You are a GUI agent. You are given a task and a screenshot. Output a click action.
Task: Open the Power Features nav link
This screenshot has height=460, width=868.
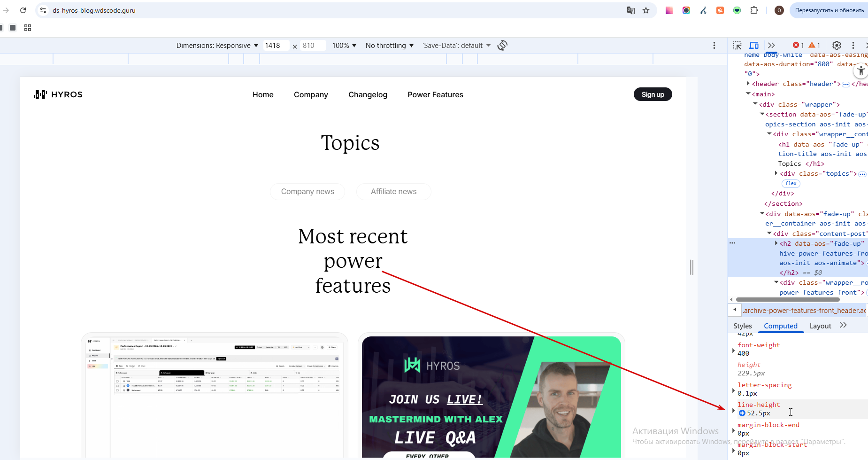pos(435,94)
